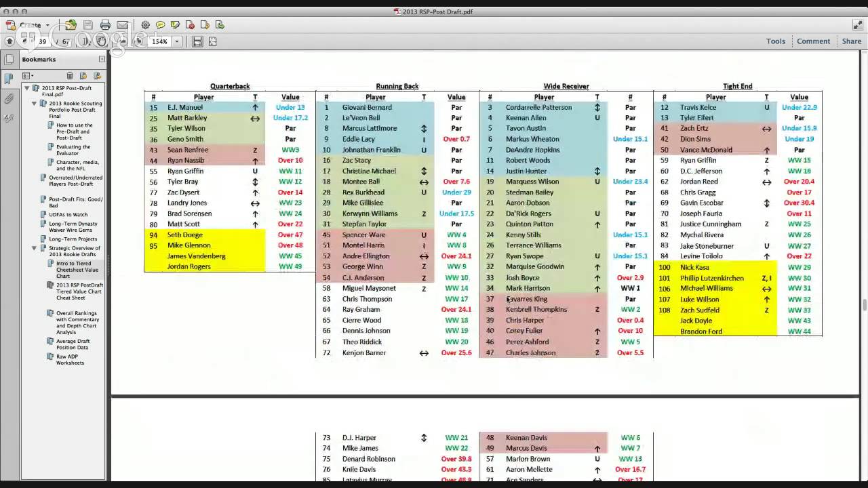Click the Create PDF button
868x488 pixels.
pos(24,25)
